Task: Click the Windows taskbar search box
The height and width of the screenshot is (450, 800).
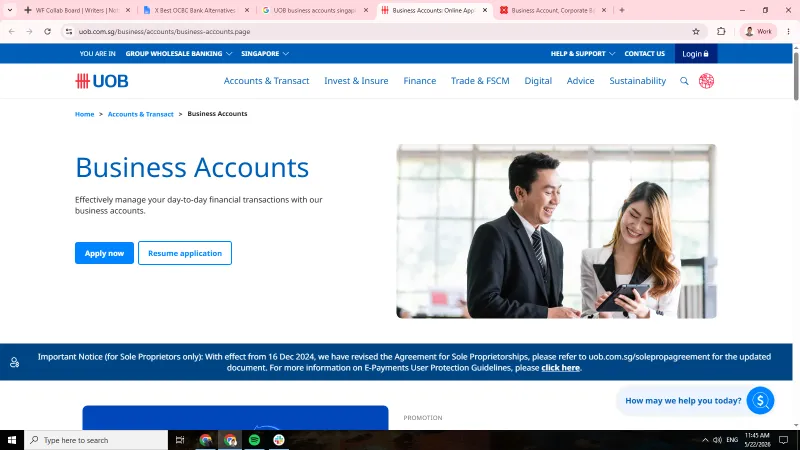Action: click(x=96, y=440)
